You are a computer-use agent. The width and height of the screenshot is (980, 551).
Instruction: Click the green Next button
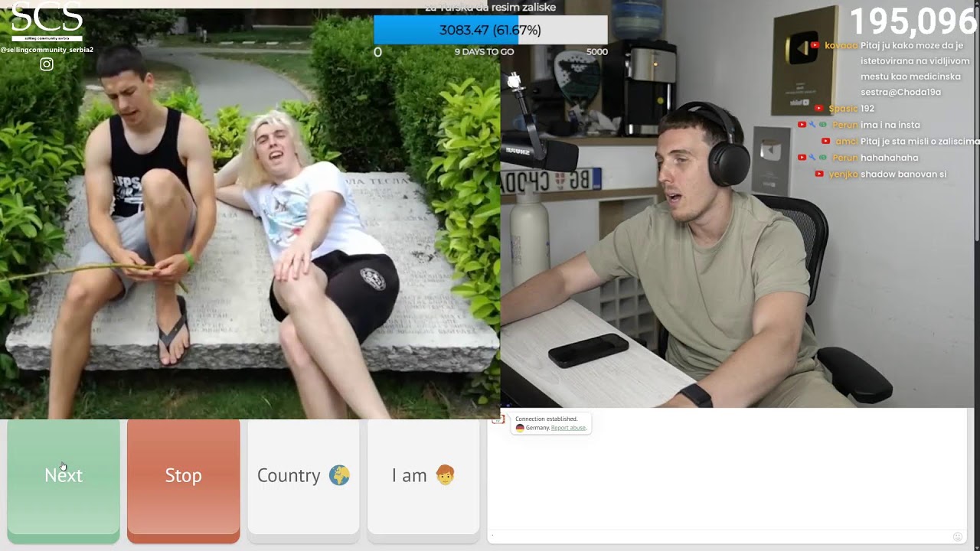(64, 481)
